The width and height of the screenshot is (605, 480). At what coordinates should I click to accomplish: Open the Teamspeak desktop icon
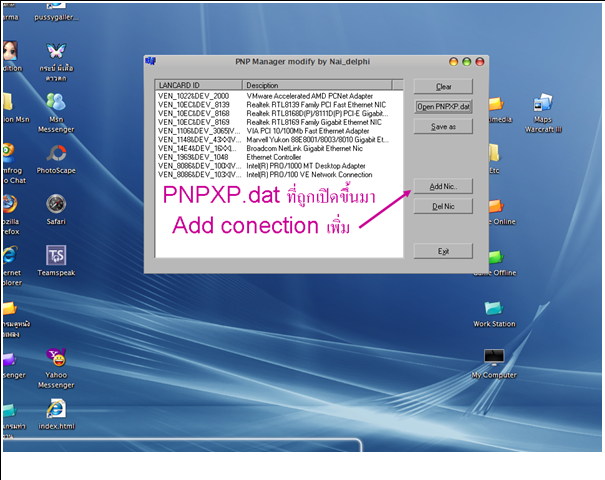click(56, 261)
